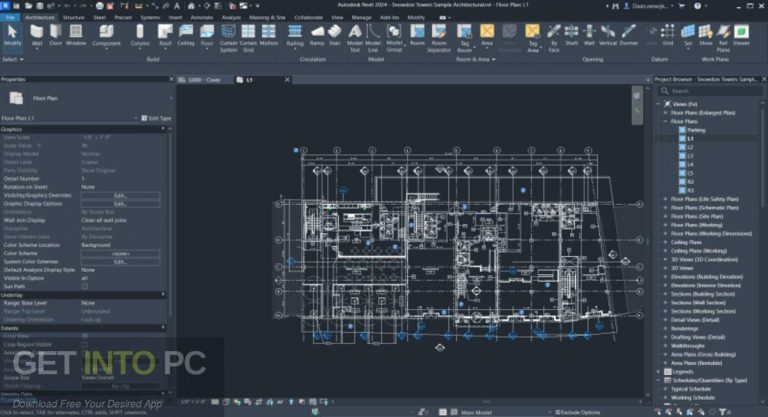
Task: Select the Ceiling tool
Action: tap(186, 35)
